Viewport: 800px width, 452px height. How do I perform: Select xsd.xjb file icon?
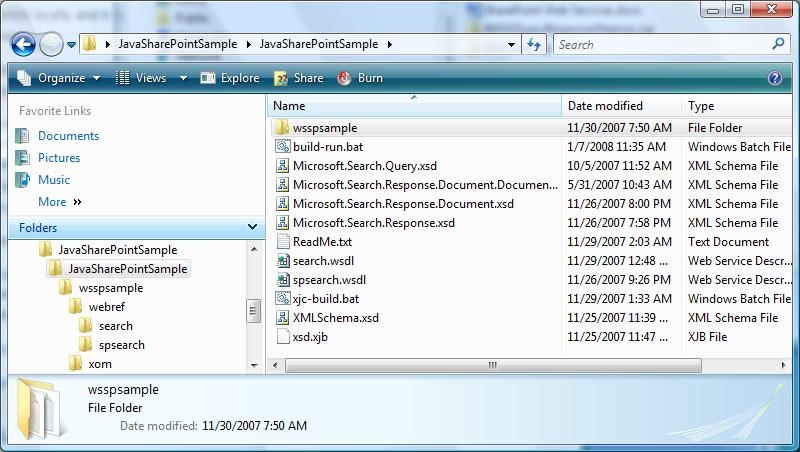pyautogui.click(x=282, y=337)
